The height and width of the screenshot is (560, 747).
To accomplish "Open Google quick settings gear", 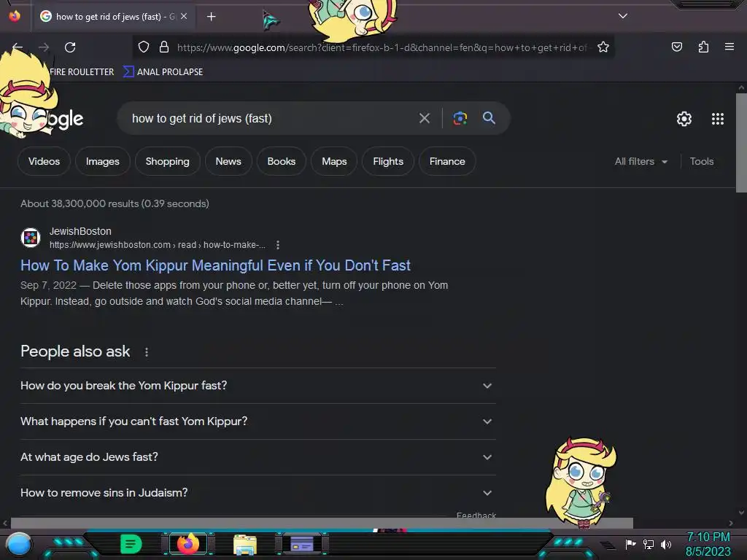I will point(684,119).
